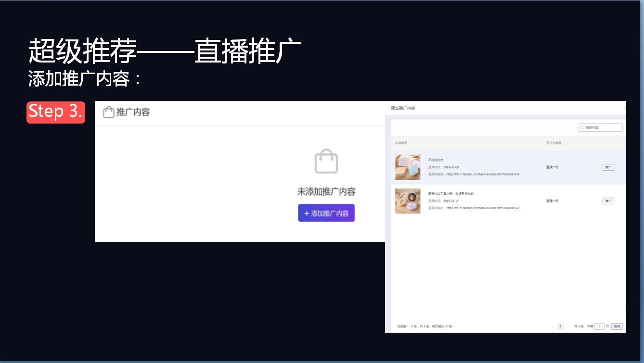Select page 1 in the pagination control
Viewport: 644px width, 363px height.
point(560,326)
